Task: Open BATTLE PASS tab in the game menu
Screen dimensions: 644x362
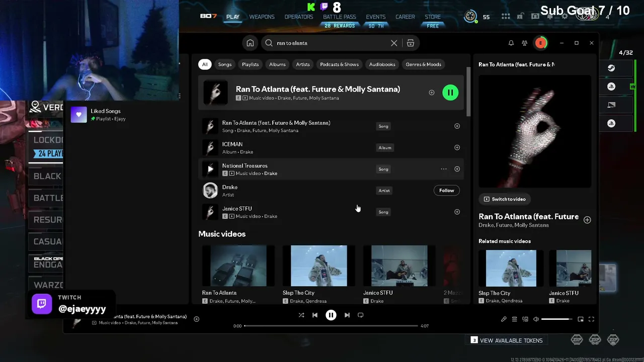Action: tap(340, 17)
